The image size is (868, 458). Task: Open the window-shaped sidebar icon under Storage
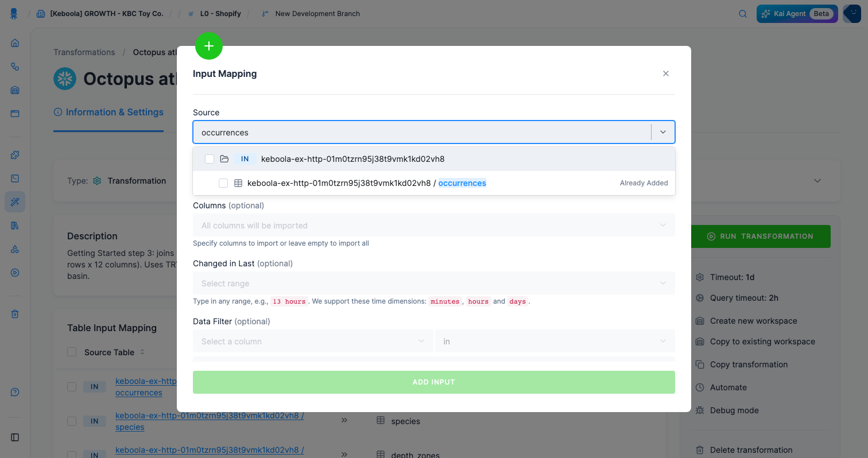pyautogui.click(x=15, y=114)
